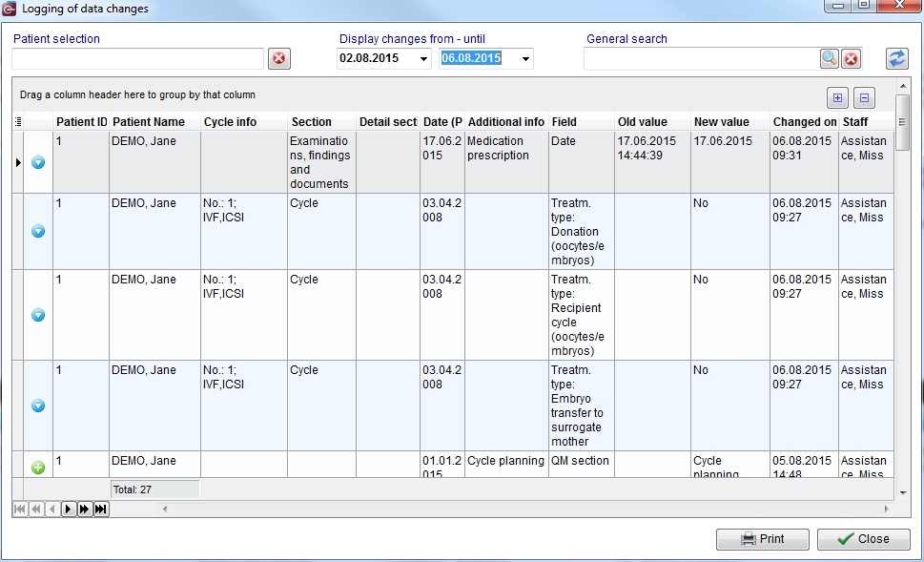Sort by Patient ID column header
924x562 pixels.
pyautogui.click(x=81, y=122)
